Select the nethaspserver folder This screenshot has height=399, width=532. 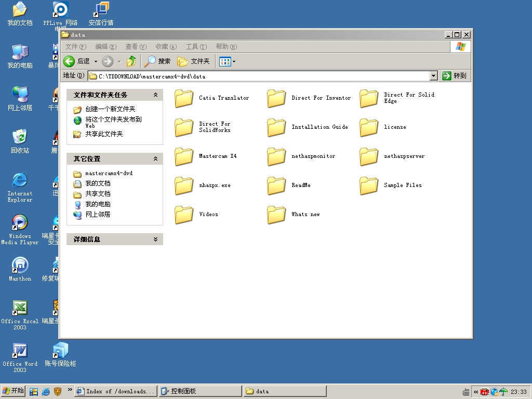392,156
